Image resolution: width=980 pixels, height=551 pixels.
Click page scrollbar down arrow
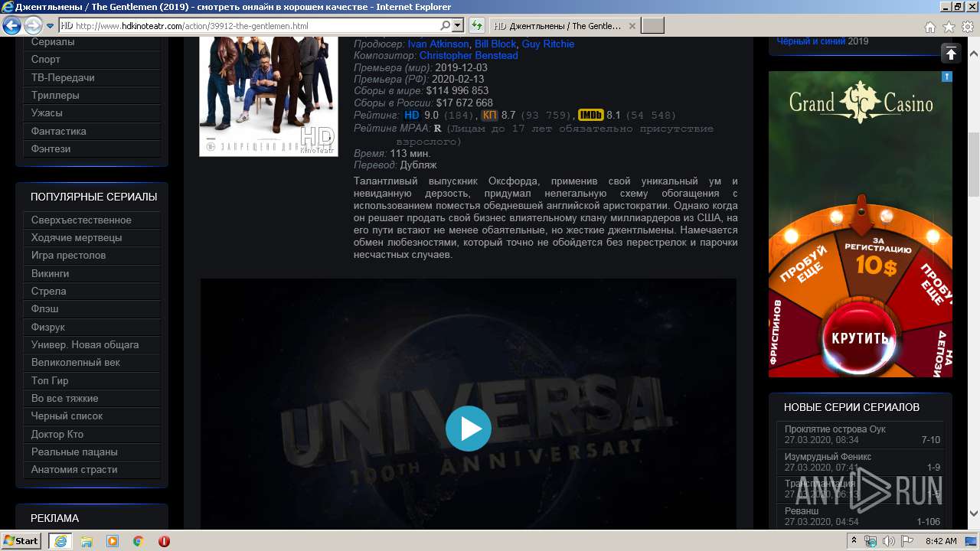973,513
